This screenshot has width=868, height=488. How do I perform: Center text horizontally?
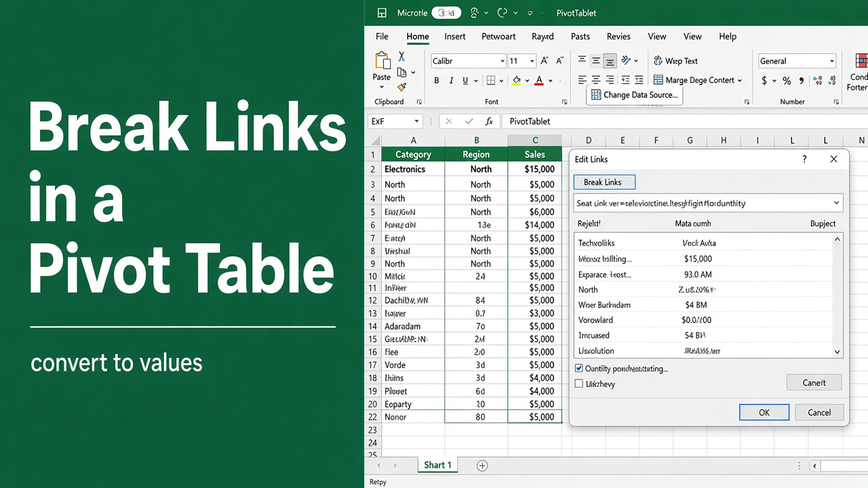point(596,80)
